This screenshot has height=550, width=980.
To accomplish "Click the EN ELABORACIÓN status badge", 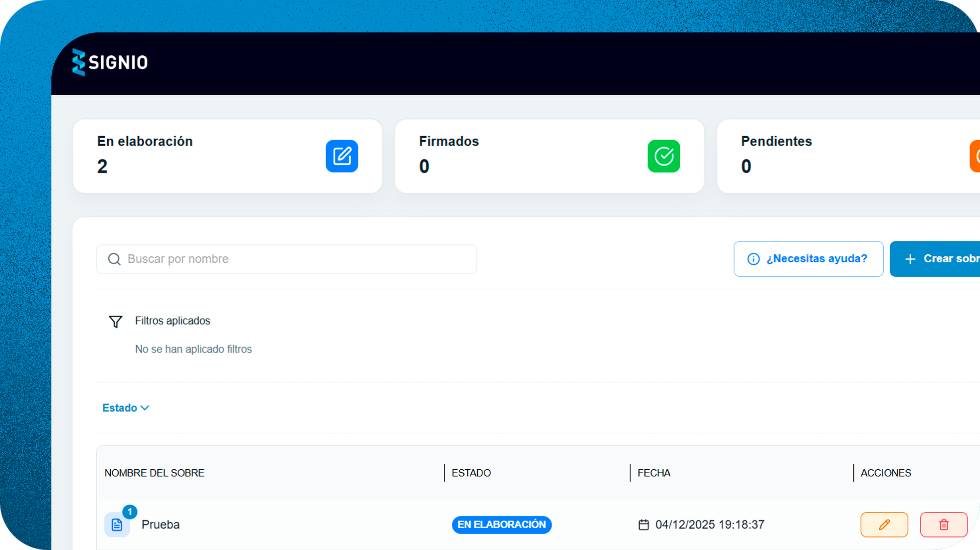I will coord(501,525).
